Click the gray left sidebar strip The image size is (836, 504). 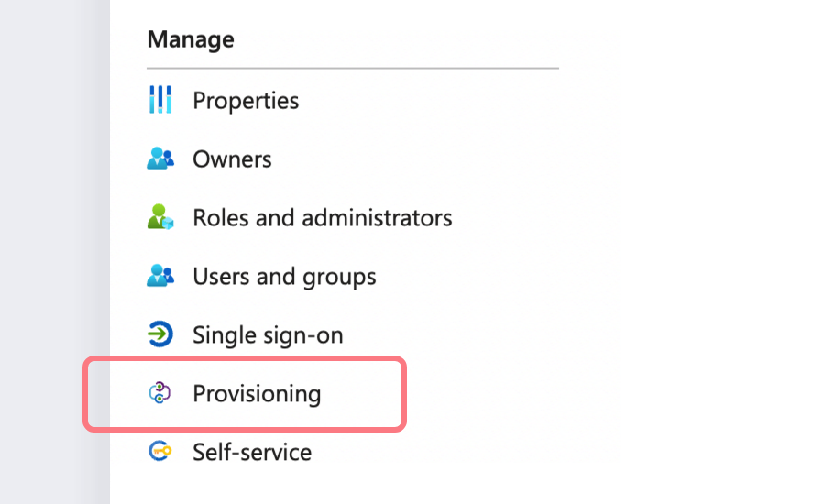53,252
